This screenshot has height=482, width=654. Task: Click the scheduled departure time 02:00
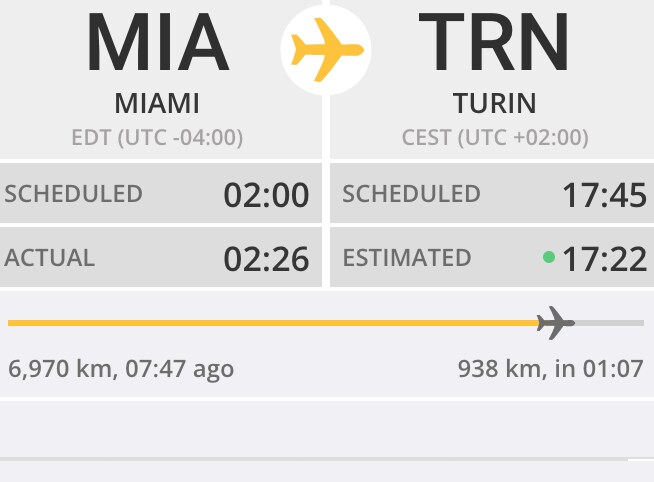pyautogui.click(x=267, y=195)
